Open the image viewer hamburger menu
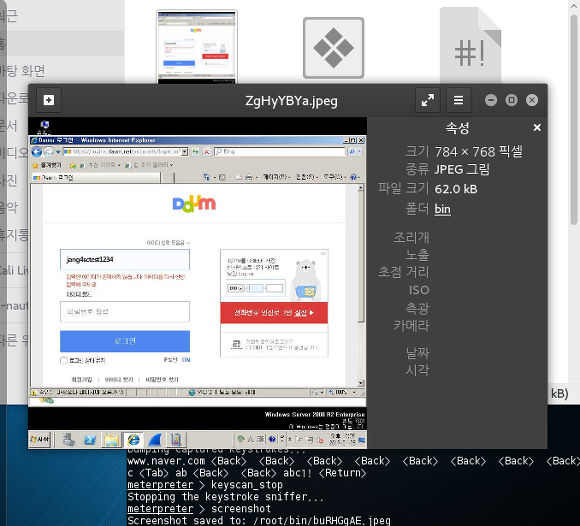 [x=458, y=100]
